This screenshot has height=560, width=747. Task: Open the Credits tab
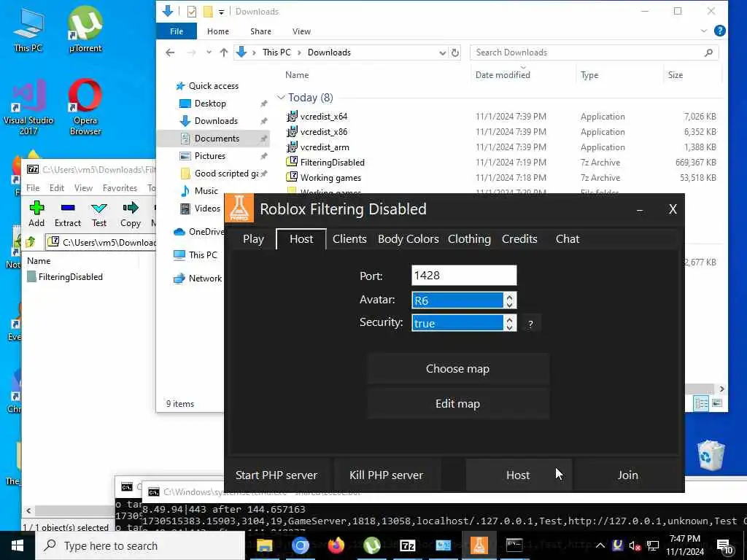[519, 239]
